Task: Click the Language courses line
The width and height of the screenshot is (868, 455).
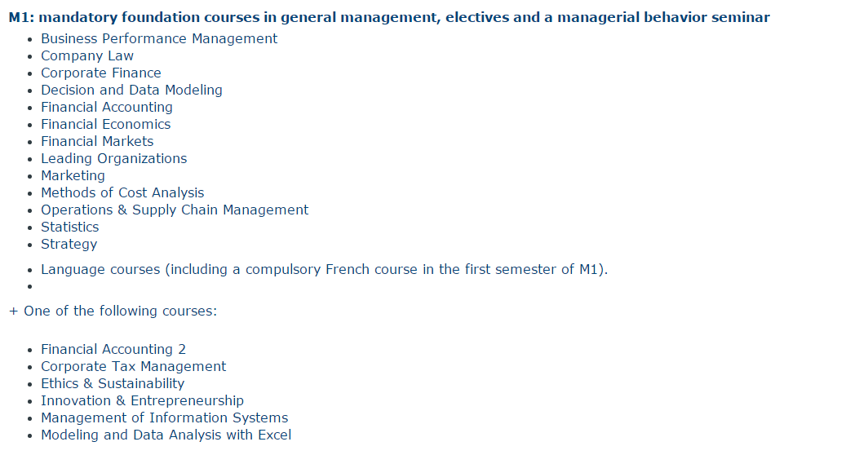Action: pyautogui.click(x=324, y=270)
